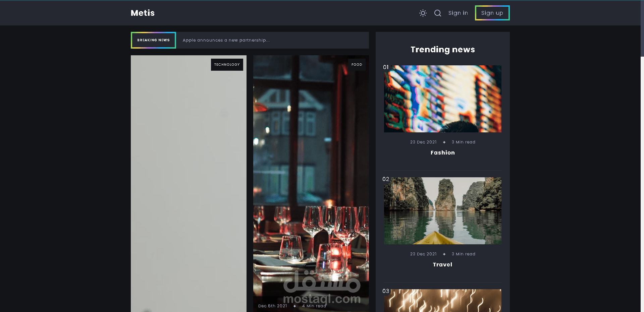Toggle light mode with the sun icon

point(423,13)
